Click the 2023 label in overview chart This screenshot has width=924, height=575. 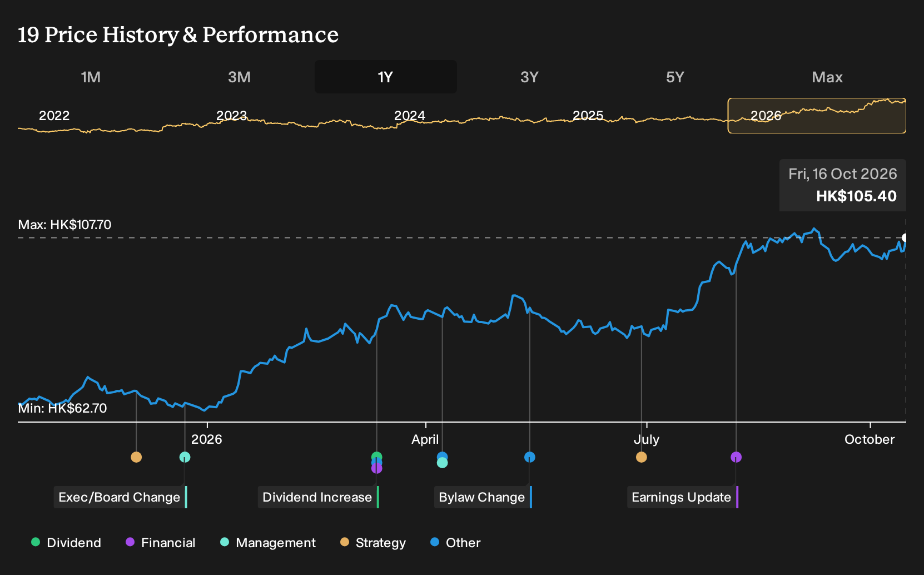click(232, 116)
